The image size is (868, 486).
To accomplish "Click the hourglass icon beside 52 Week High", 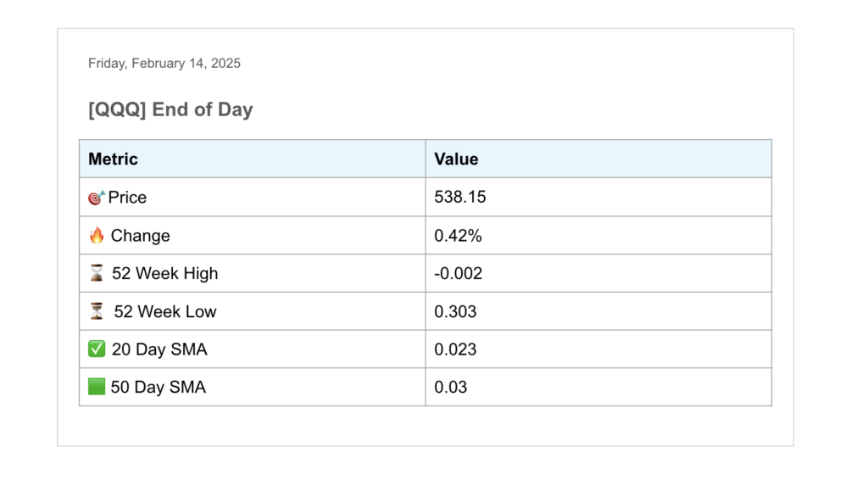I will pyautogui.click(x=97, y=273).
